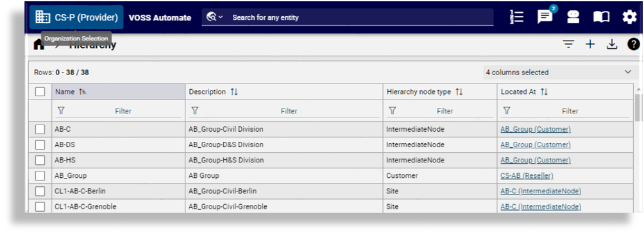Open the settings gear icon
644x235 pixels.
(629, 17)
